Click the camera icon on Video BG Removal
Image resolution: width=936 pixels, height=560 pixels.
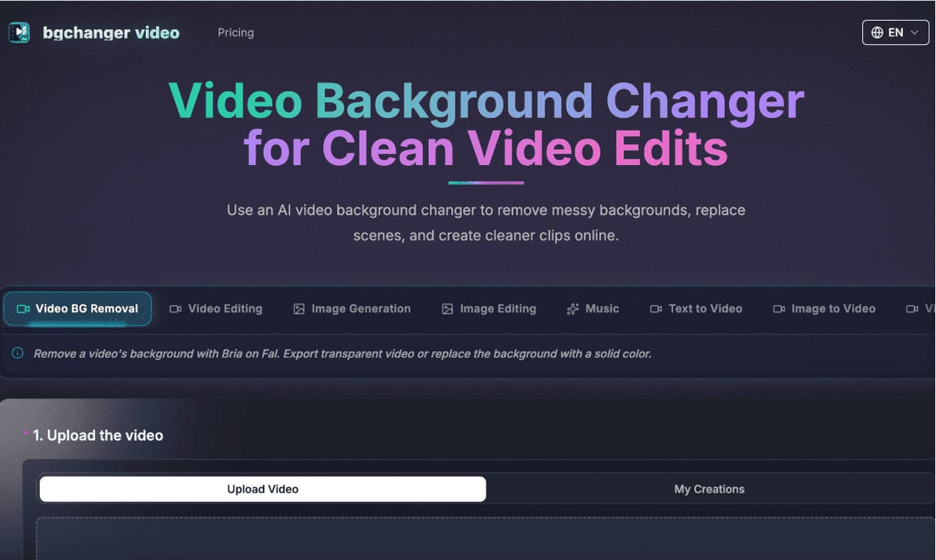click(x=23, y=309)
